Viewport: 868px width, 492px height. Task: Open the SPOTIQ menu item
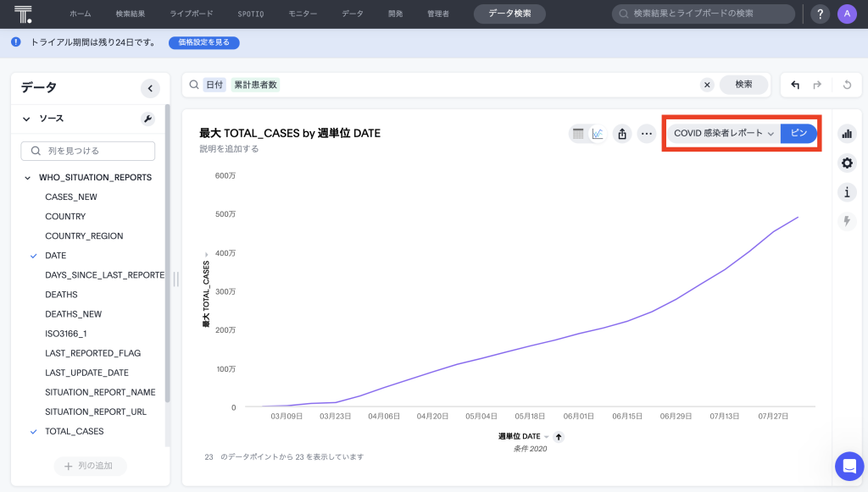point(251,14)
